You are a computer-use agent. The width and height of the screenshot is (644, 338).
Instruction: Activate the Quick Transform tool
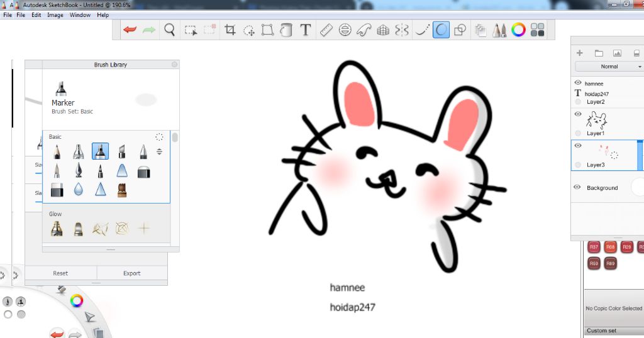[249, 30]
